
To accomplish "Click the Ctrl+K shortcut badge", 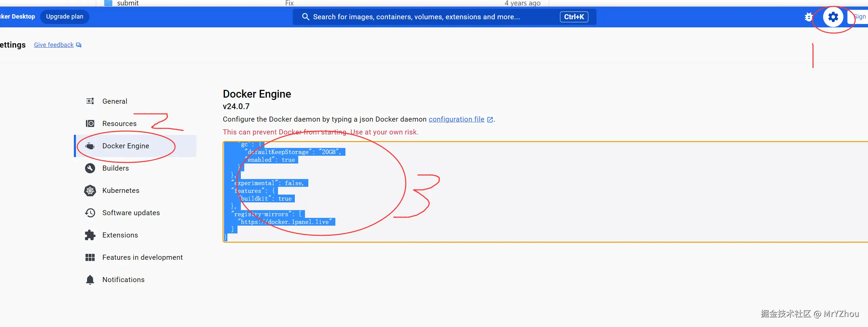I will pyautogui.click(x=574, y=17).
